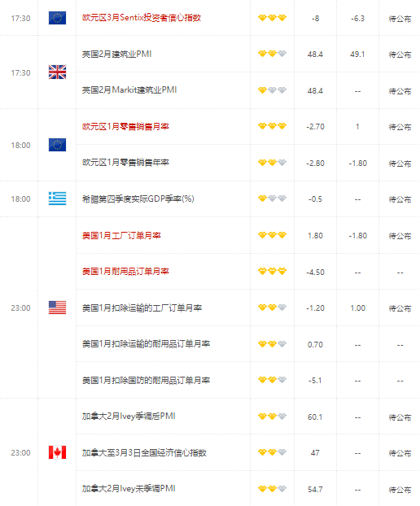Open 加拿大2月Ivey季调后PMI entry
420x506 pixels.
129,417
